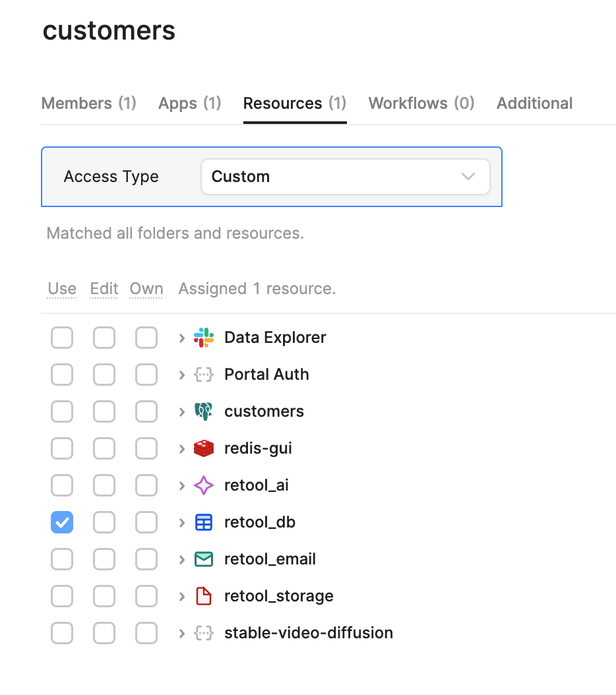Open the Access Type Custom dropdown

(345, 177)
